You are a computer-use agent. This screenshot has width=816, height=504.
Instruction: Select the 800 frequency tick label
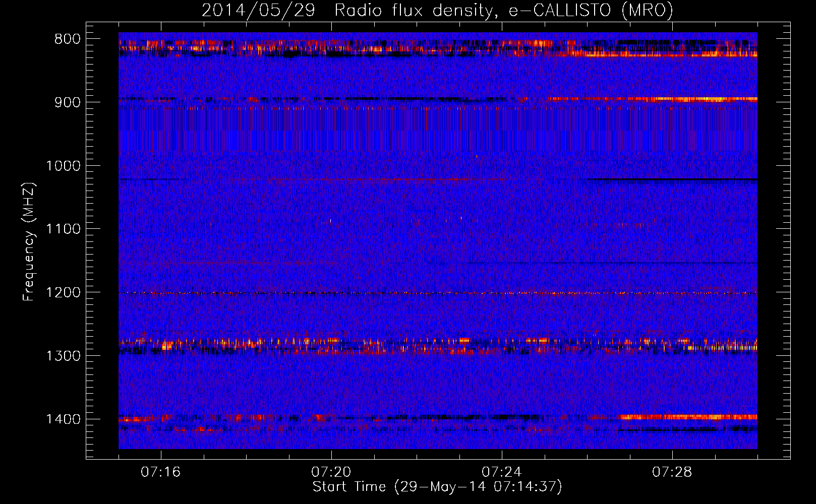(68, 39)
